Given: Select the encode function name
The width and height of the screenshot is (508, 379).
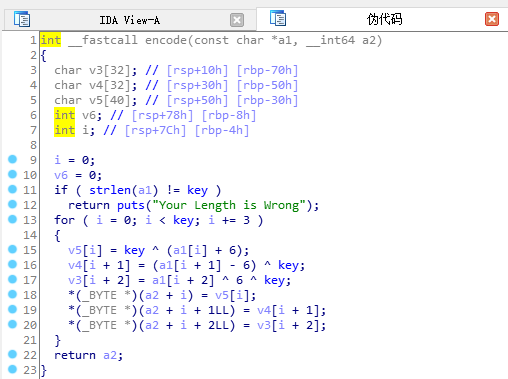Looking at the screenshot, I should pyautogui.click(x=166, y=40).
